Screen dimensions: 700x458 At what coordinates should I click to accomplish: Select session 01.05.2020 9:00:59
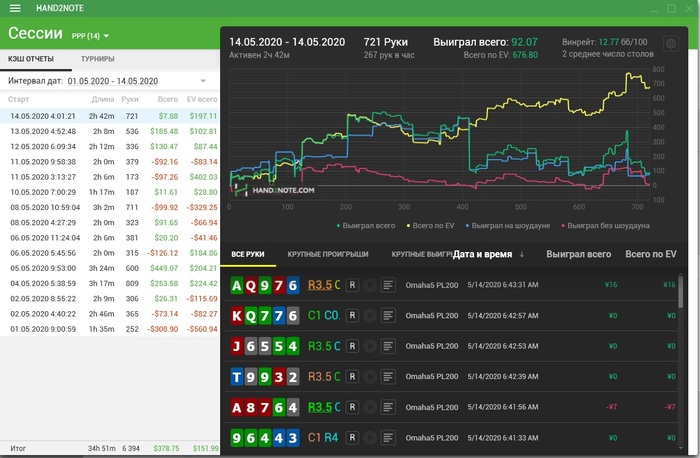coord(109,329)
